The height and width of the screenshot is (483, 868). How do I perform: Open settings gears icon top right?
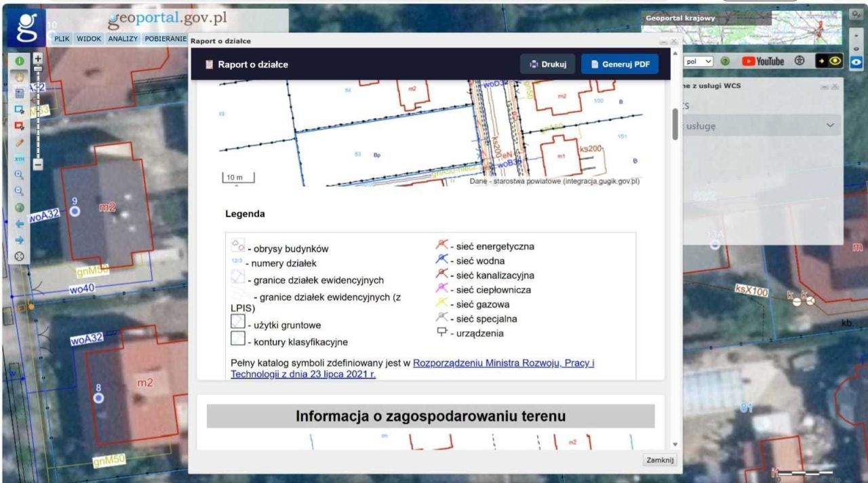click(854, 14)
